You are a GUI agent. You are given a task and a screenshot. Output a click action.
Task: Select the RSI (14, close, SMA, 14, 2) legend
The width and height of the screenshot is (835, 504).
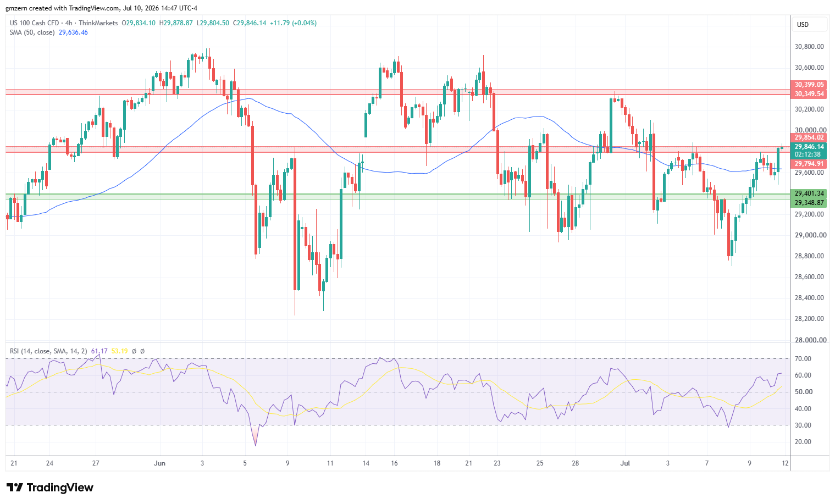[48, 351]
